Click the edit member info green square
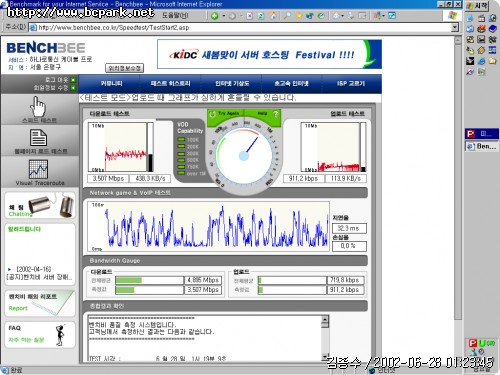Screen dimensions: 500x375 tap(73, 88)
